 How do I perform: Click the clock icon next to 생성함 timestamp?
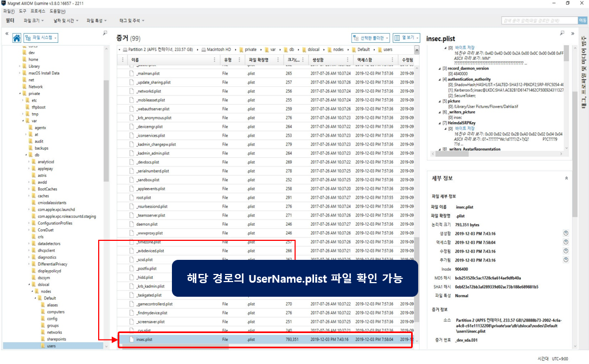(566, 233)
